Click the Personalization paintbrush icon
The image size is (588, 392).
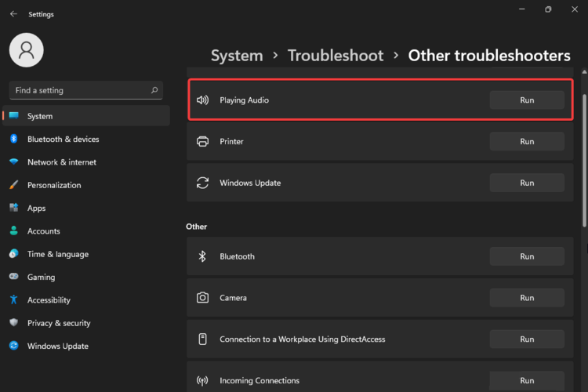tap(14, 184)
